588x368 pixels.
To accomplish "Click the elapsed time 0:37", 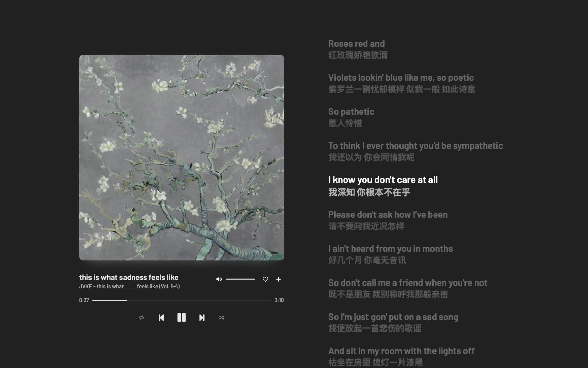I will click(x=84, y=300).
